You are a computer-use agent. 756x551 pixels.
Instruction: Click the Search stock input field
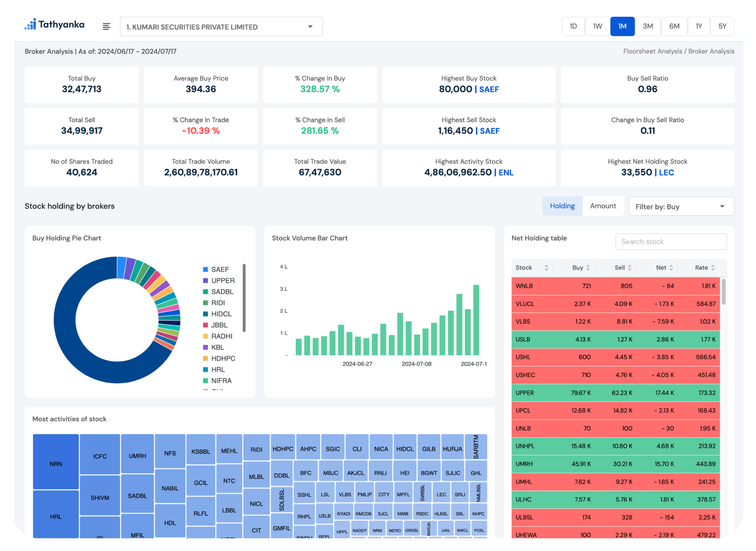(671, 242)
